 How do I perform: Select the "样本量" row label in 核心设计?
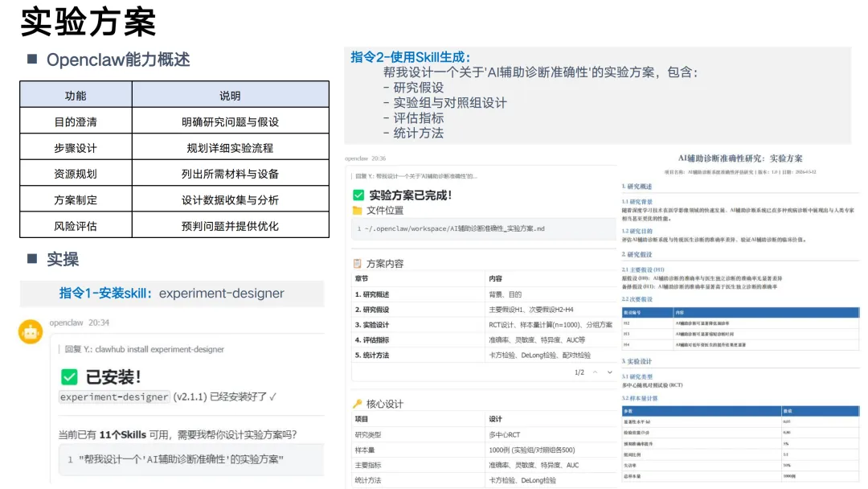tap(365, 450)
